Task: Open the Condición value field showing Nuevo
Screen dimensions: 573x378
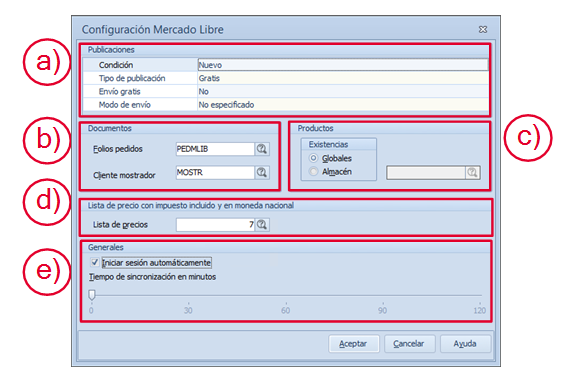Action: (x=343, y=65)
